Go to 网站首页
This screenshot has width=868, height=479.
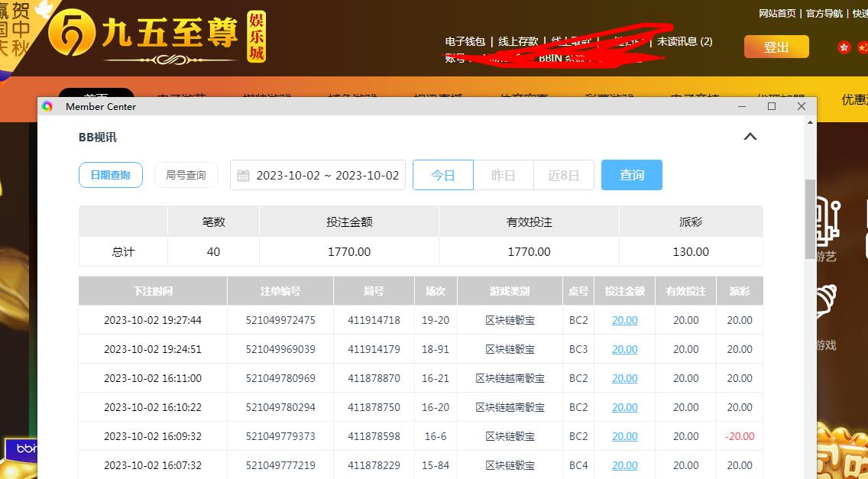[x=777, y=13]
